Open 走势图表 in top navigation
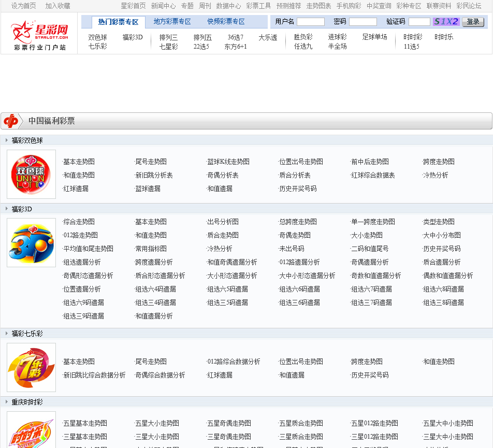This screenshot has width=493, height=448. pos(318,6)
